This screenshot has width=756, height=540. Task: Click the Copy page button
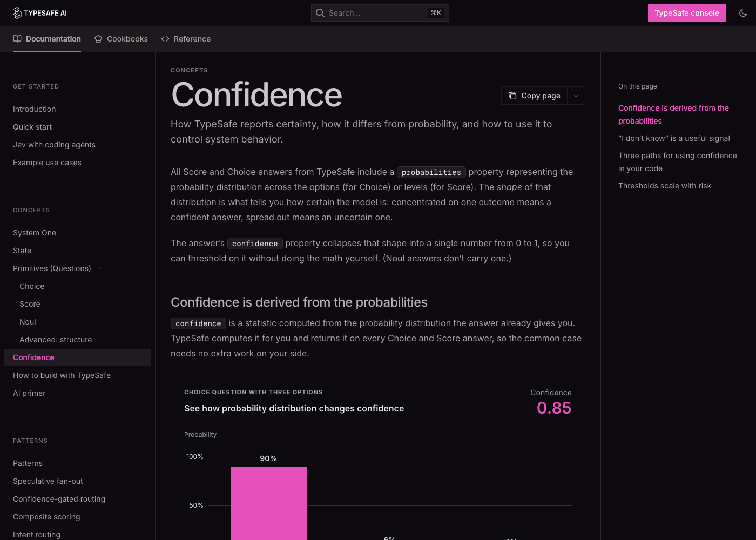pos(535,96)
